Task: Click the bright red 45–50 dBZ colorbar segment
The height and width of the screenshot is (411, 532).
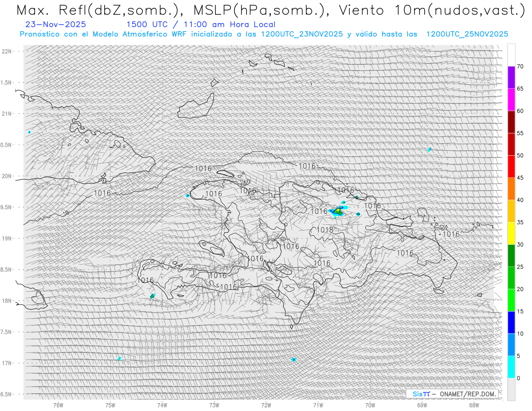Action: coord(511,166)
